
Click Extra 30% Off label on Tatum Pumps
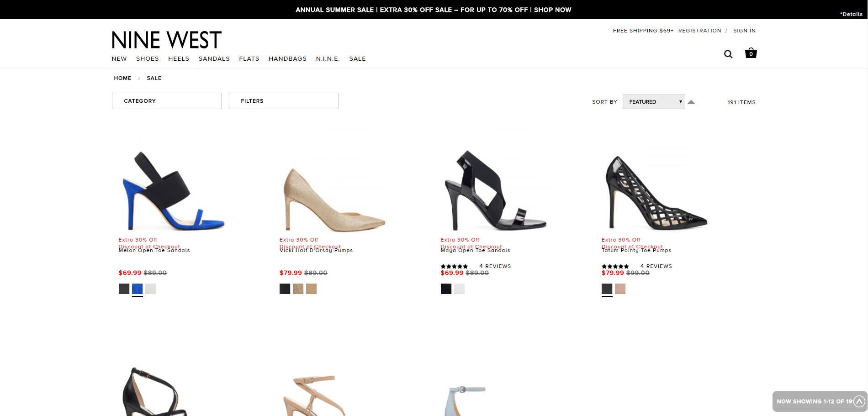click(621, 240)
